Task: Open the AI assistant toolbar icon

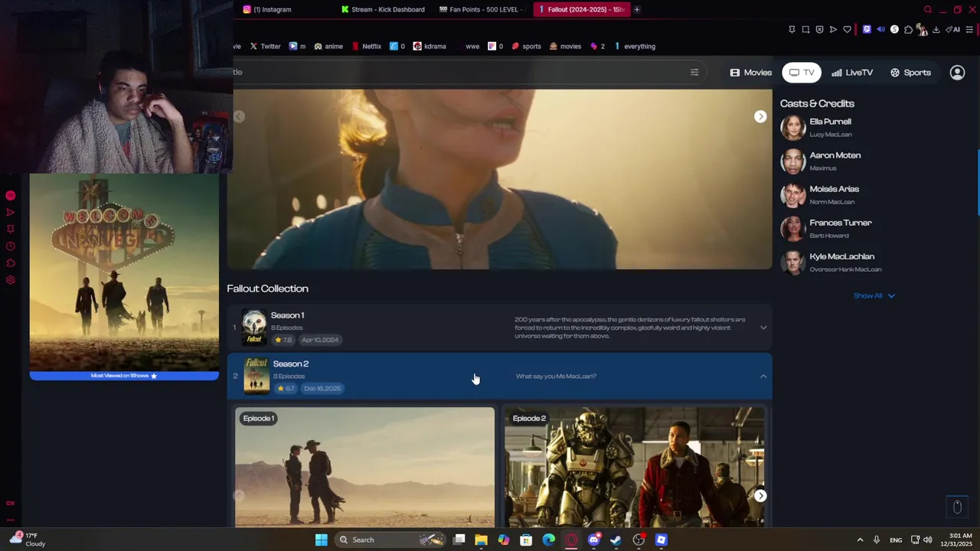Action: coord(952,30)
